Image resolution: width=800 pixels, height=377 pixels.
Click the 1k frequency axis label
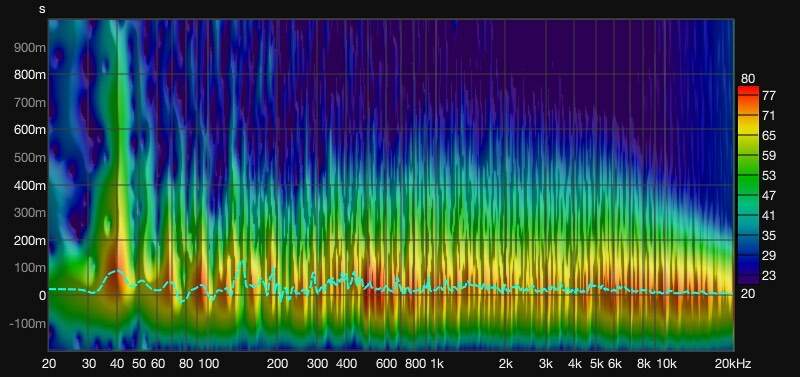tap(437, 364)
